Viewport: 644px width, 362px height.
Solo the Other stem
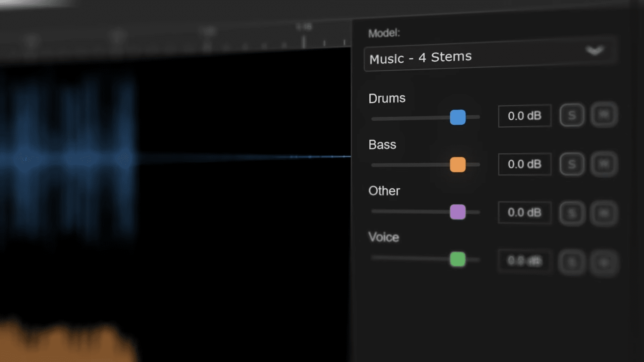(x=572, y=213)
